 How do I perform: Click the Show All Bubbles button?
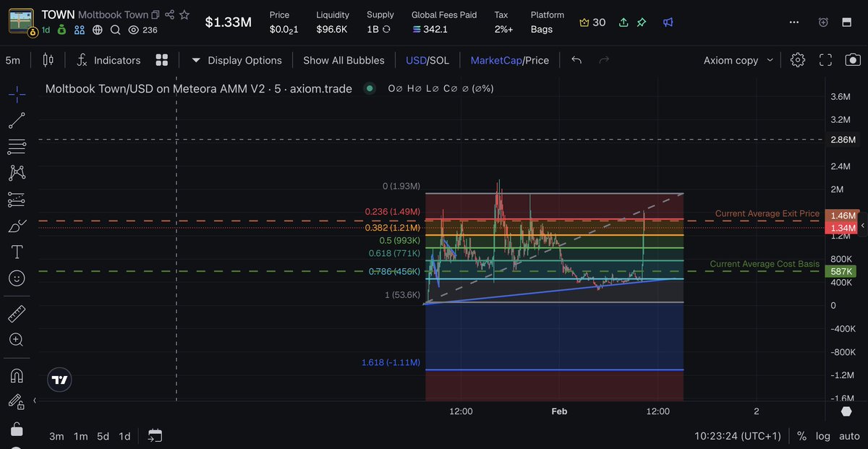344,60
